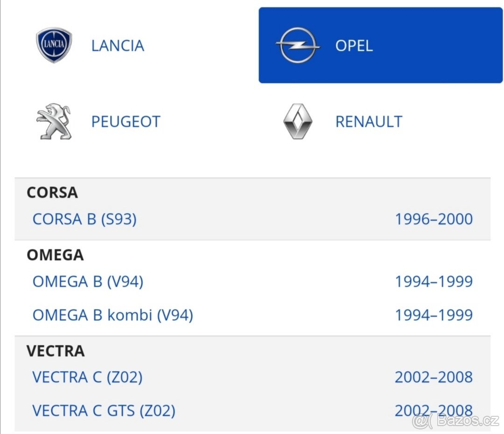This screenshot has width=504, height=434.
Task: Click the 1996–2000 year range for Corsa B
Action: point(434,219)
